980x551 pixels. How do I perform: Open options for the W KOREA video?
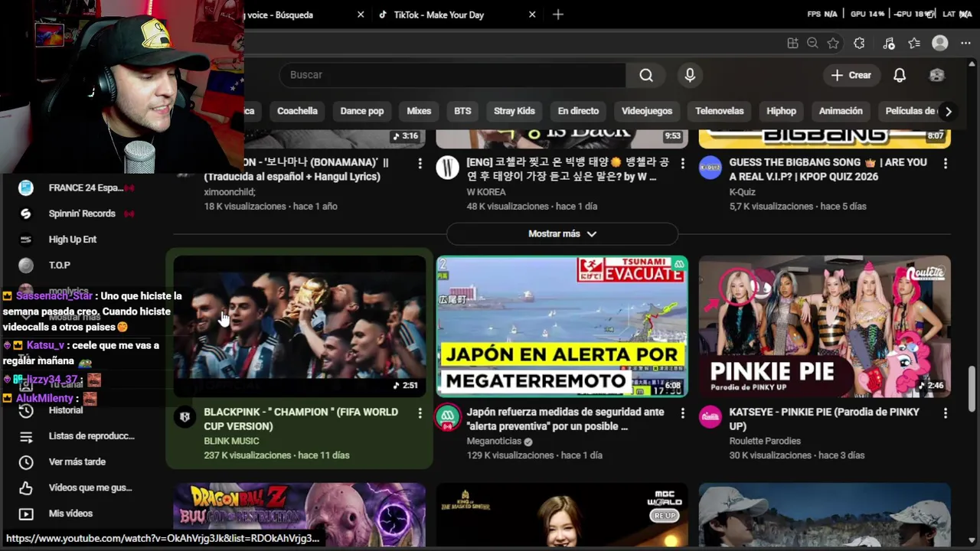click(x=682, y=164)
